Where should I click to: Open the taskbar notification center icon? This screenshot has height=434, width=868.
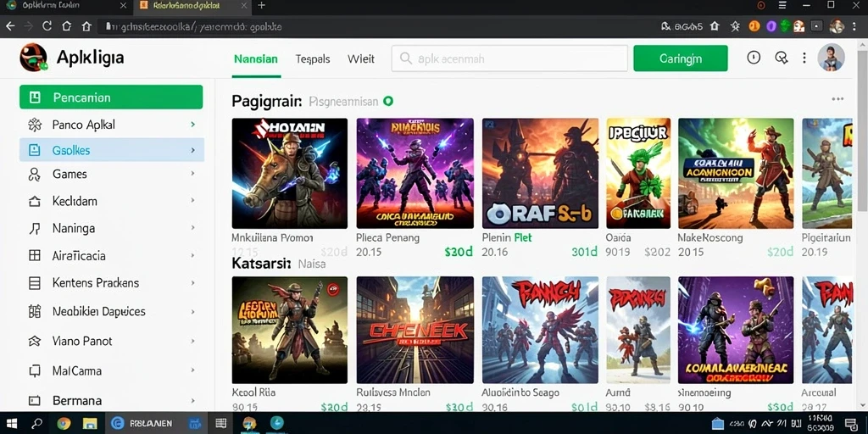pyautogui.click(x=851, y=424)
